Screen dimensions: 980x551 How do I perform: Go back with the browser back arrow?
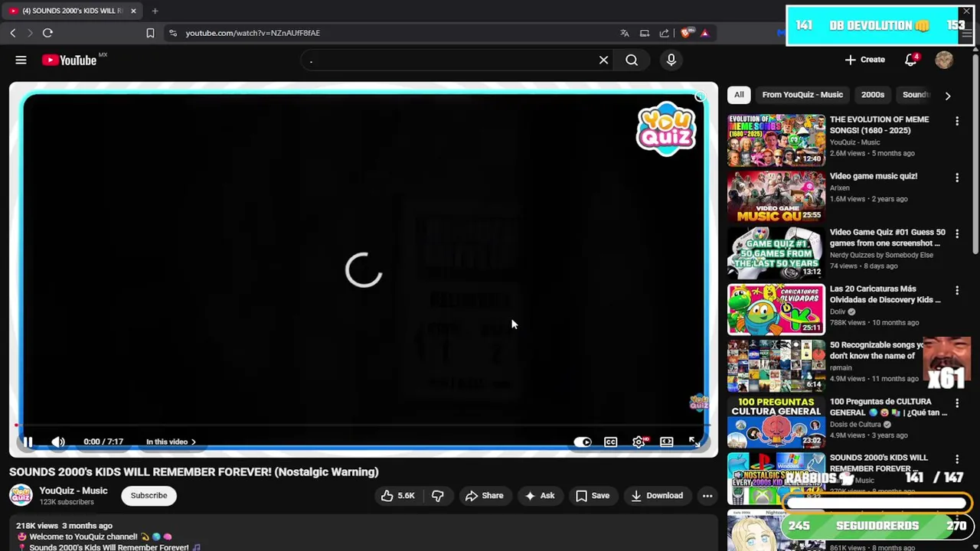(13, 33)
